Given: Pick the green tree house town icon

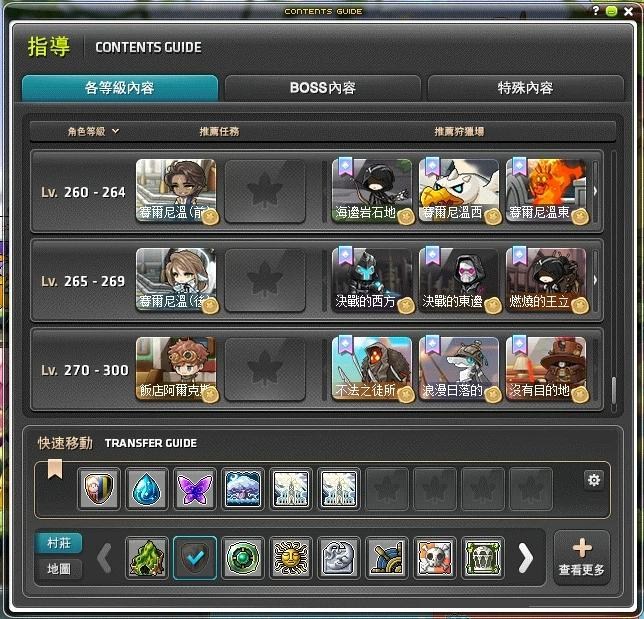Looking at the screenshot, I should pyautogui.click(x=147, y=557).
